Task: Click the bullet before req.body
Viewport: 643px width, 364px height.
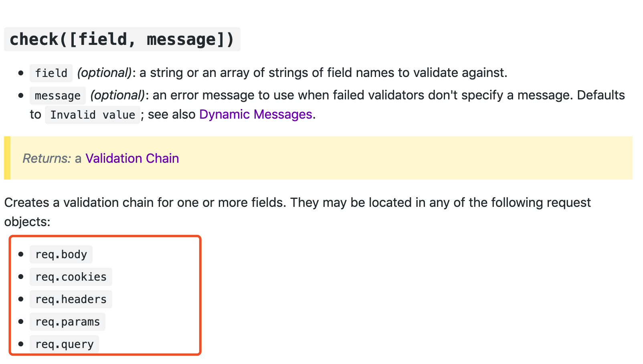Action: (21, 254)
